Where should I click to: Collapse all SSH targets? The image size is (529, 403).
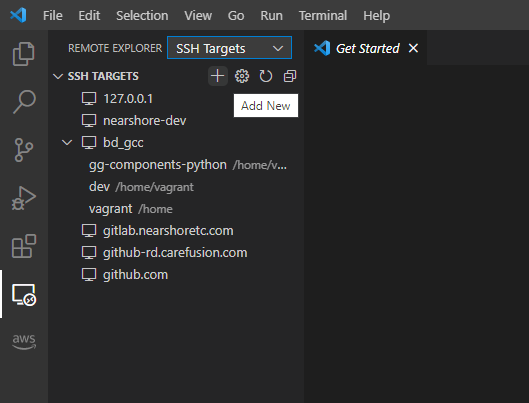tap(289, 76)
